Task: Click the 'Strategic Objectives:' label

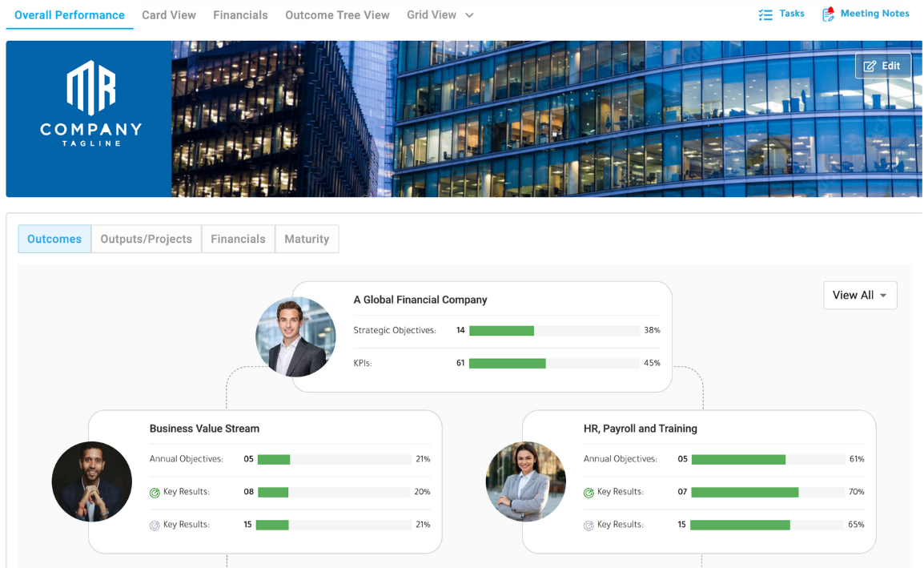Action: click(x=395, y=330)
